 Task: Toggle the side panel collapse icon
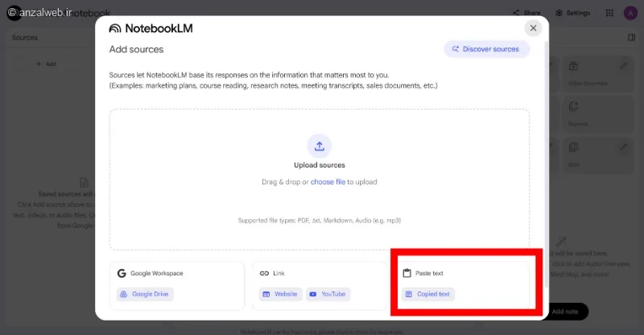pyautogui.click(x=632, y=37)
